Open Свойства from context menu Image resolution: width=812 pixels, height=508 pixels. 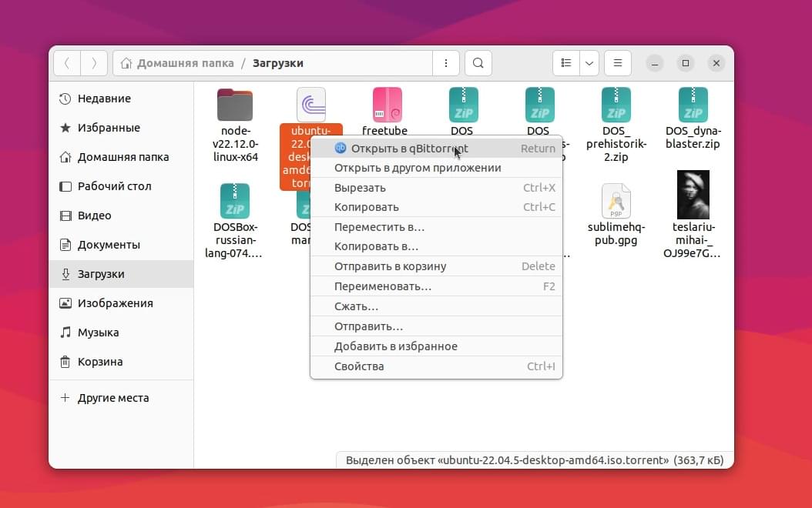pos(436,366)
